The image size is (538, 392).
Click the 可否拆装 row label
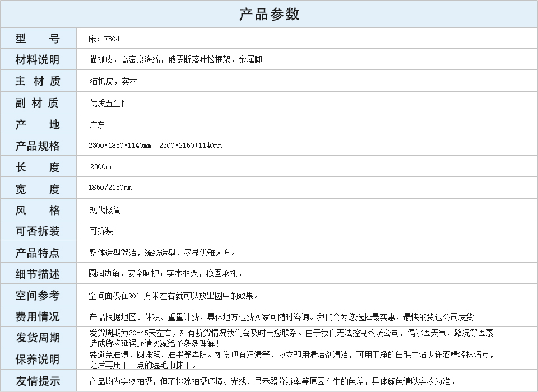click(x=38, y=231)
